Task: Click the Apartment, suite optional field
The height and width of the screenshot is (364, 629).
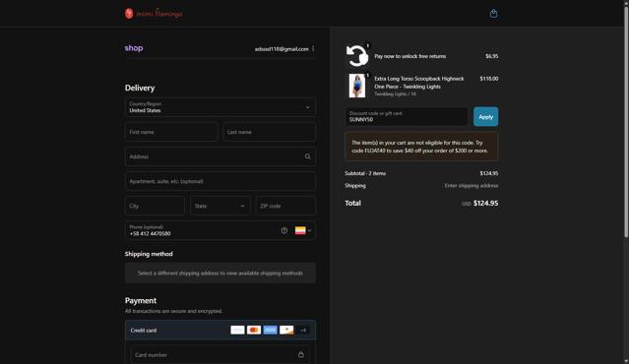Action: 220,181
